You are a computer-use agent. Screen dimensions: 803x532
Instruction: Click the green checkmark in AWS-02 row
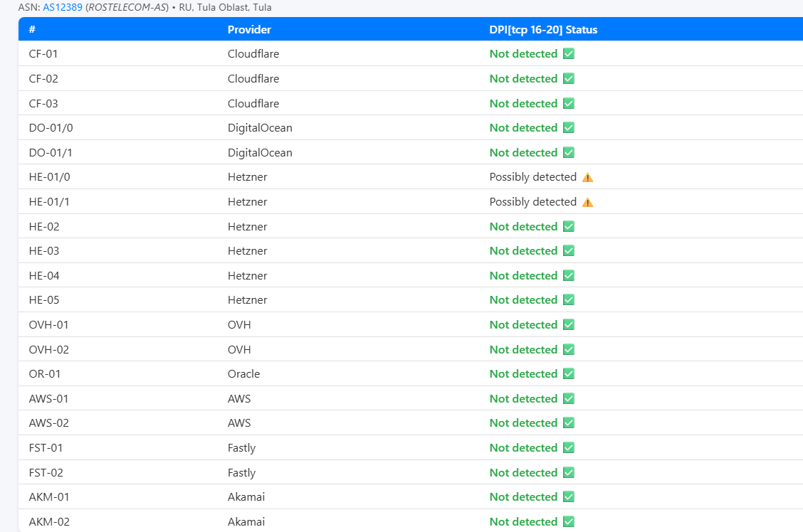tap(568, 423)
